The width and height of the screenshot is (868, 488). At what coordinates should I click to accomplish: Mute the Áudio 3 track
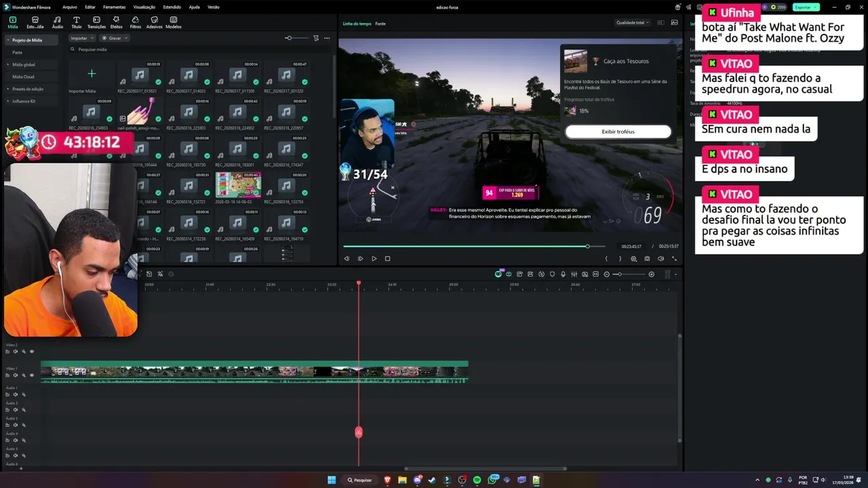pos(16,425)
